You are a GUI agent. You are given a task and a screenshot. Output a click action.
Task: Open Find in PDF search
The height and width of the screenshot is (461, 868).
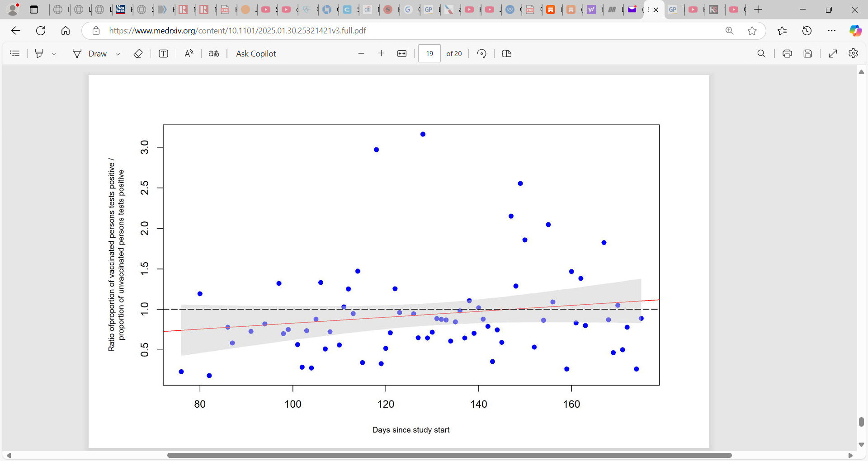tap(761, 53)
